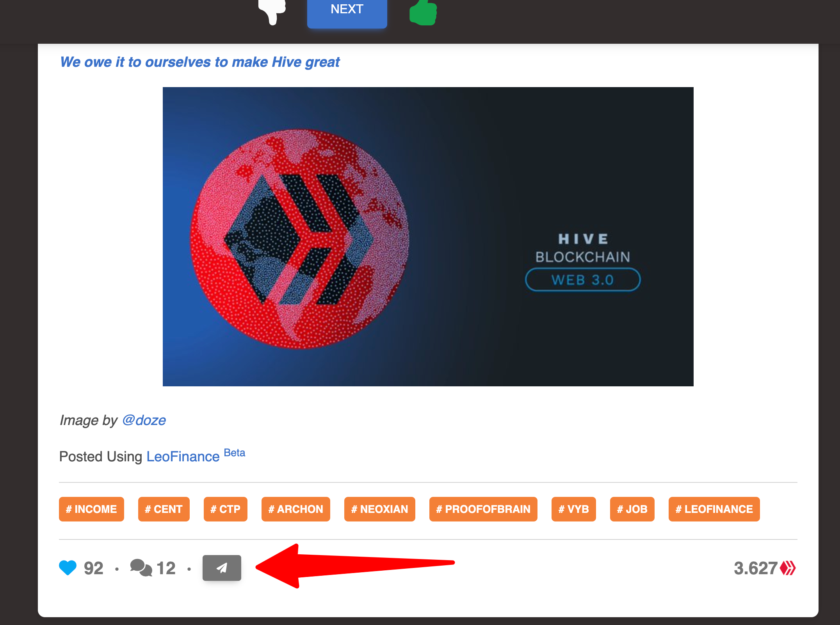Like the post with the heart icon

tap(68, 568)
